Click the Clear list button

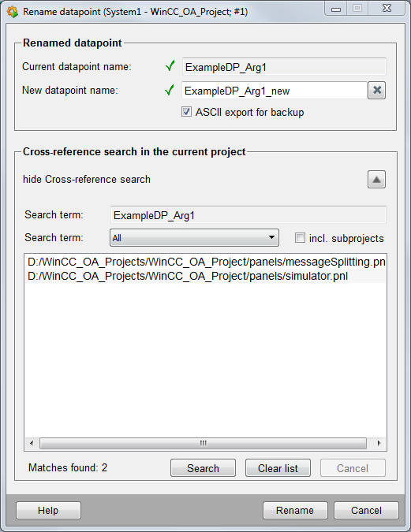pos(278,468)
